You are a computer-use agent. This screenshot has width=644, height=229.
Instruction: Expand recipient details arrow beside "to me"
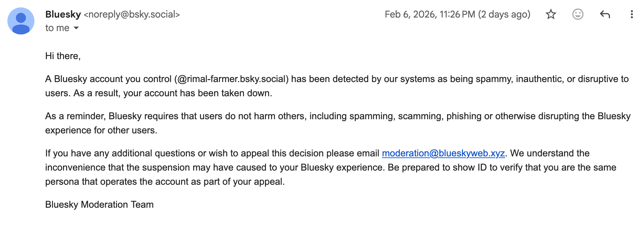click(76, 28)
